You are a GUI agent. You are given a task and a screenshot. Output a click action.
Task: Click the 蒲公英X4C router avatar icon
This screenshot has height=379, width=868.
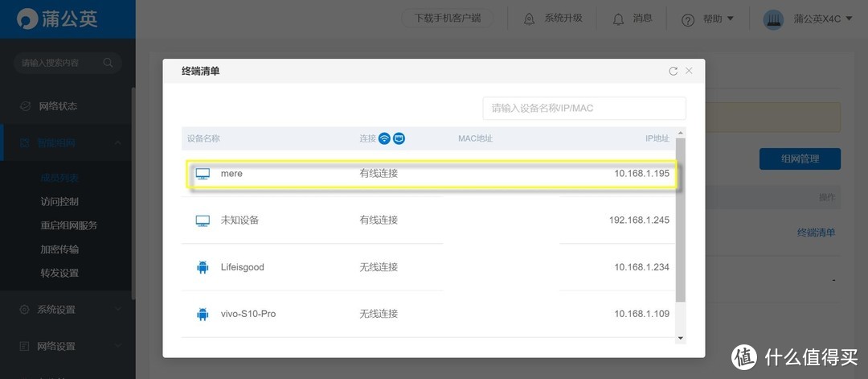coord(773,20)
